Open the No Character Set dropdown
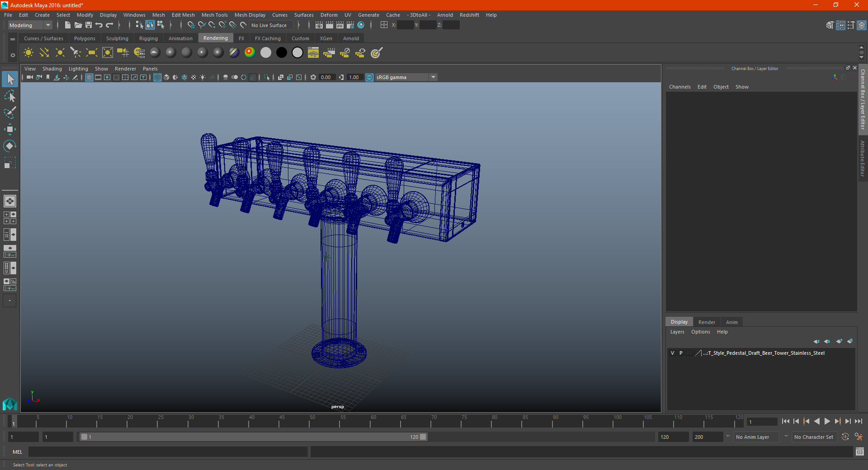Viewport: 868px width, 470px height. tap(814, 437)
